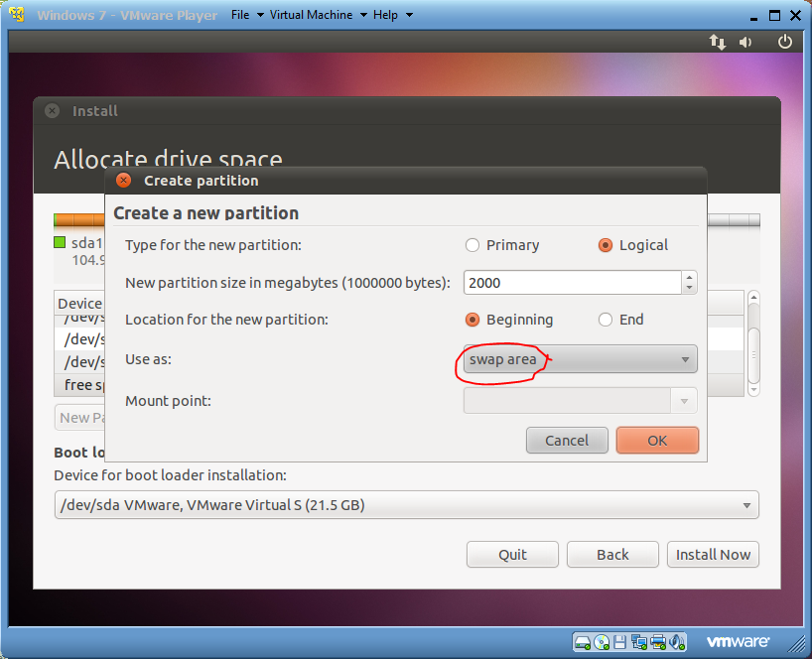
Task: Open the boot loader device dropdown
Action: tap(407, 505)
